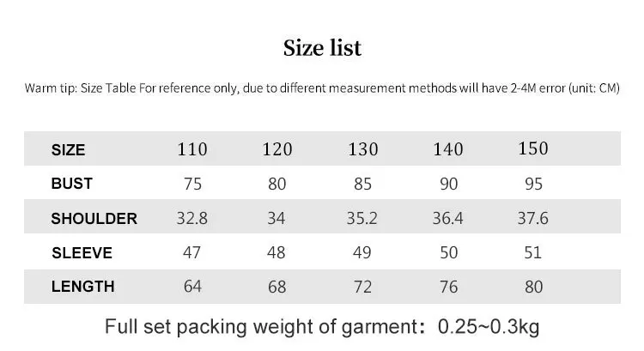This screenshot has height=351, width=644.
Task: Select the 110 size column header
Action: click(192, 149)
